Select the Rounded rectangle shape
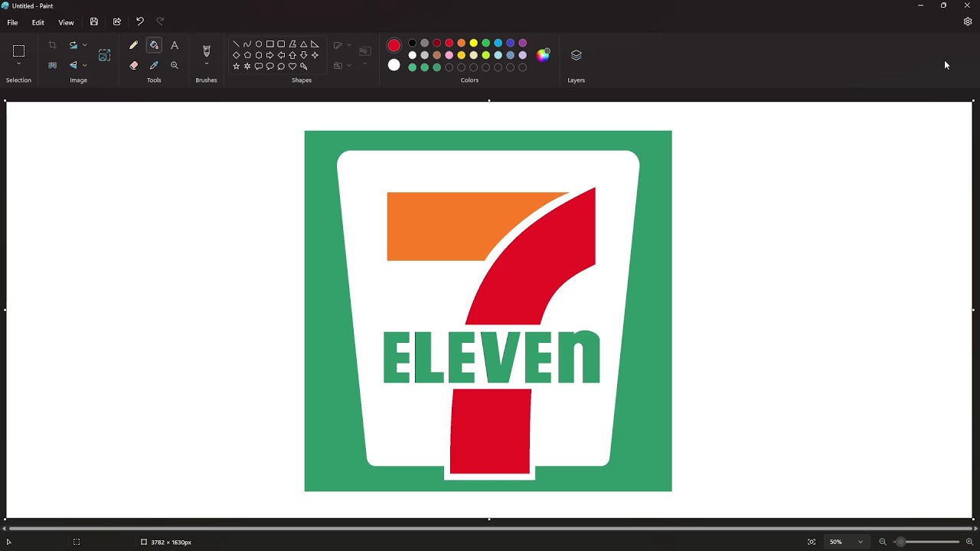 click(281, 44)
